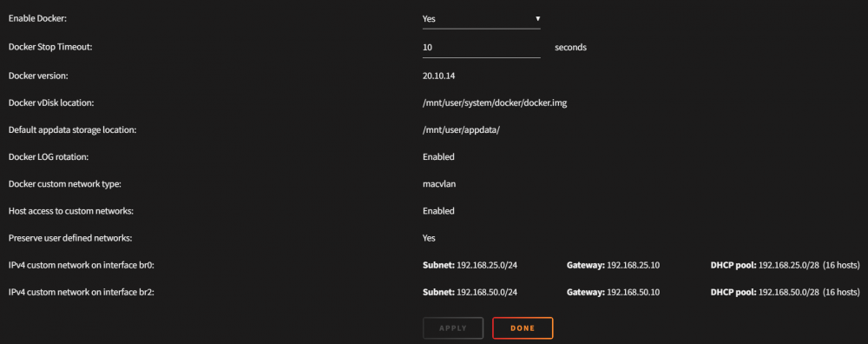This screenshot has height=344, width=868.
Task: Click the br0 Subnet 192.168.25.0/24 text
Action: click(470, 265)
